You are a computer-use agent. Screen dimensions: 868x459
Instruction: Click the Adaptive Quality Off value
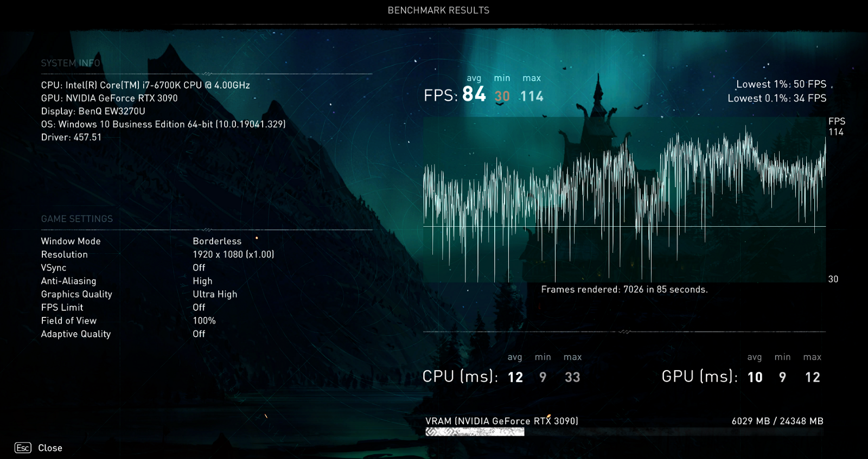point(199,334)
